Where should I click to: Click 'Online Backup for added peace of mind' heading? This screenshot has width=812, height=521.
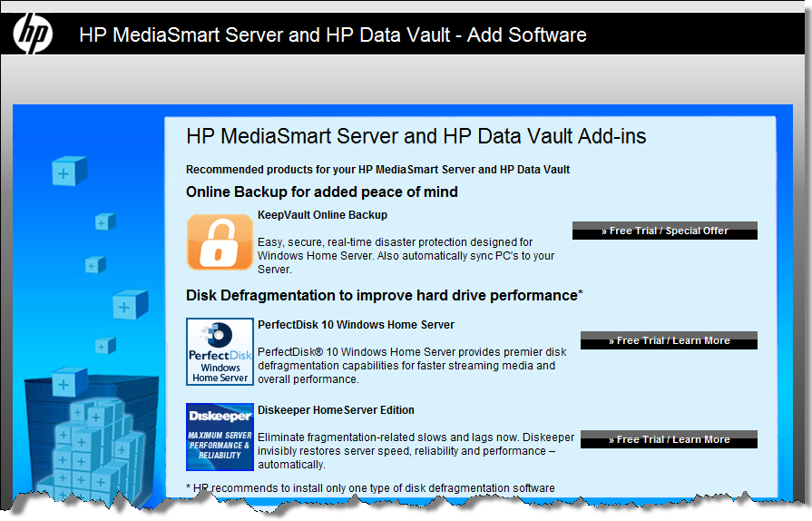point(321,192)
